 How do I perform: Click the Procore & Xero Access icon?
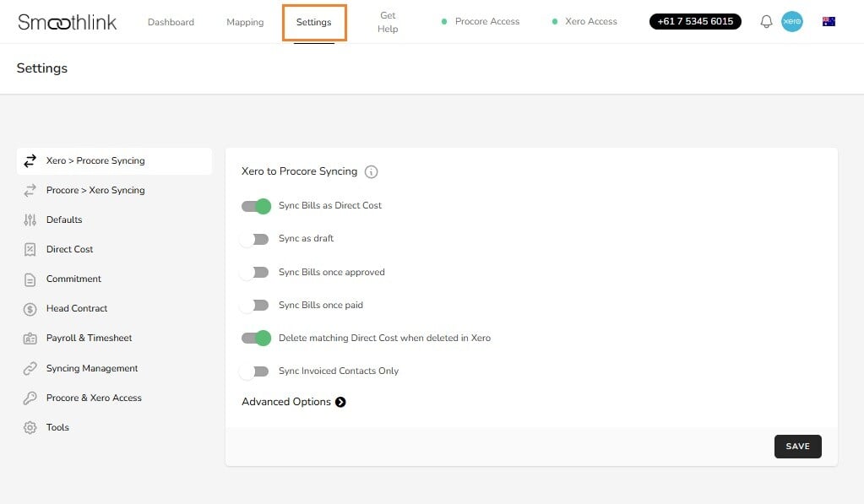click(30, 398)
